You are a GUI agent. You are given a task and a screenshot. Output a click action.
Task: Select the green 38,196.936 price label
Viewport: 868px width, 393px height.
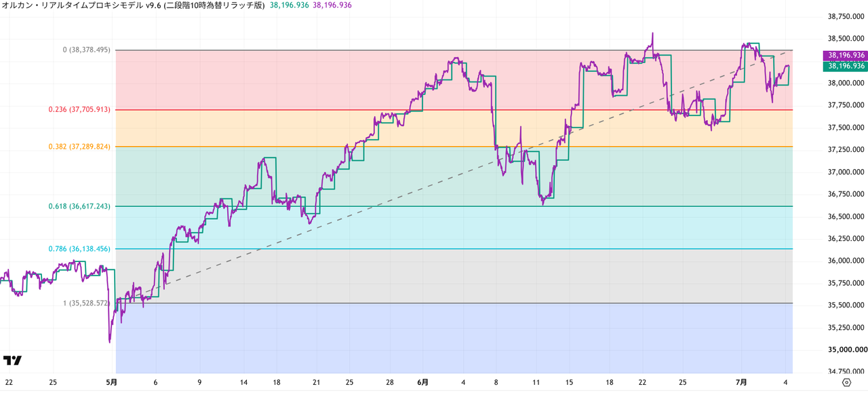point(845,66)
